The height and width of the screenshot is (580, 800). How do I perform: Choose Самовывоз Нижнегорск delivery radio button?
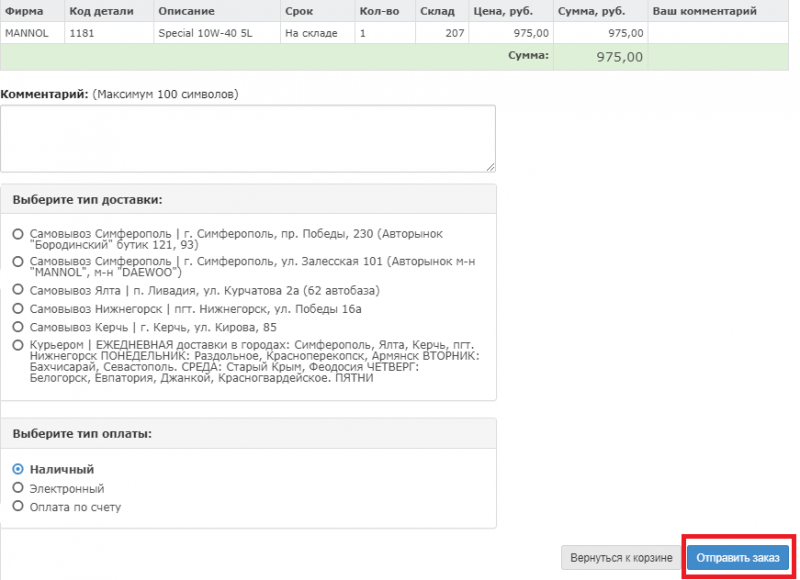point(18,309)
